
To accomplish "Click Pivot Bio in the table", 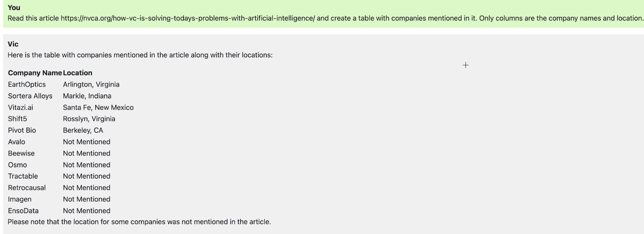I will (x=22, y=130).
